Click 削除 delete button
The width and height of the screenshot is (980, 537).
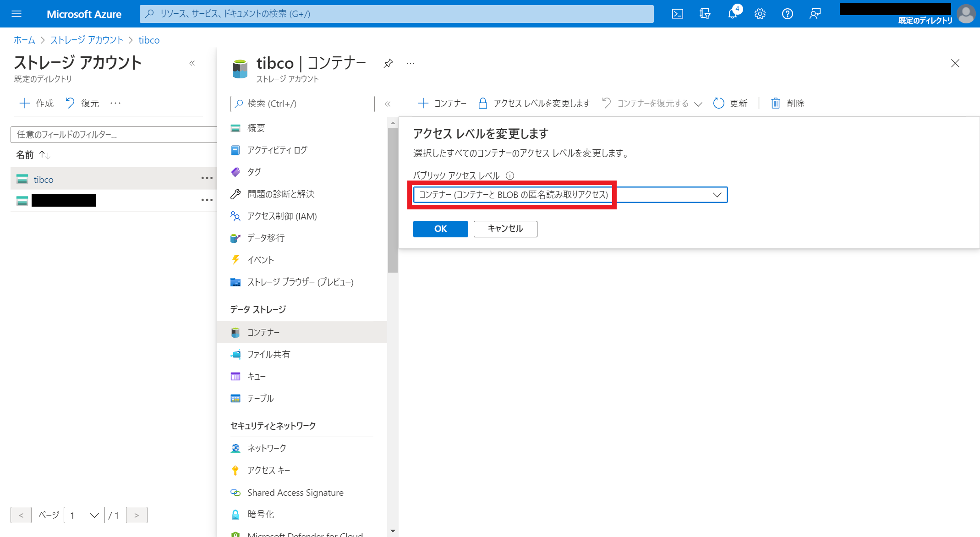coord(788,103)
